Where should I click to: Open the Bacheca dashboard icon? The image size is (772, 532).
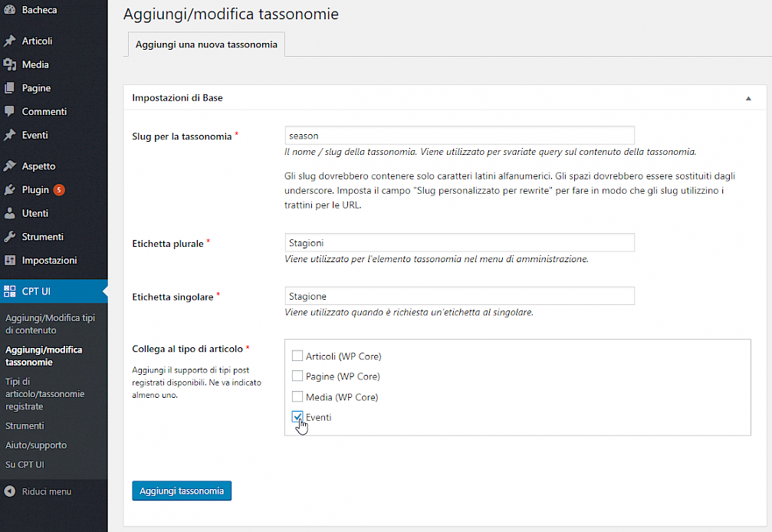10,9
